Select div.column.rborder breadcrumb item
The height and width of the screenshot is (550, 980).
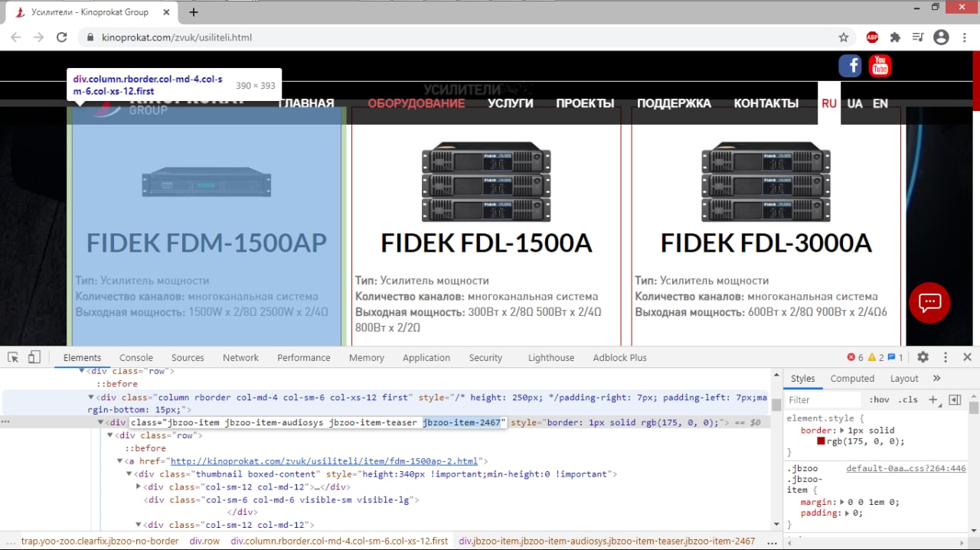click(x=339, y=541)
